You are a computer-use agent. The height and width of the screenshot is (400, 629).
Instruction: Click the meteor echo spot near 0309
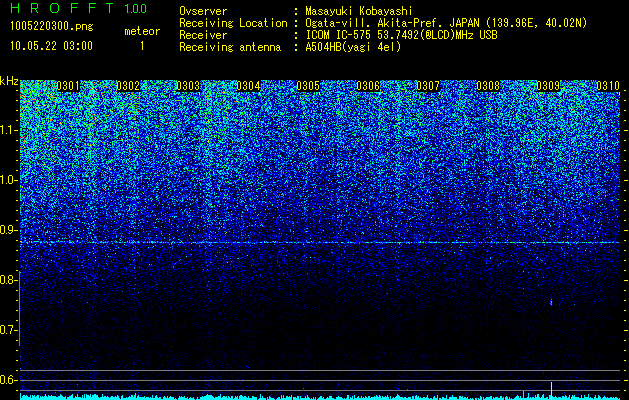tap(551, 302)
